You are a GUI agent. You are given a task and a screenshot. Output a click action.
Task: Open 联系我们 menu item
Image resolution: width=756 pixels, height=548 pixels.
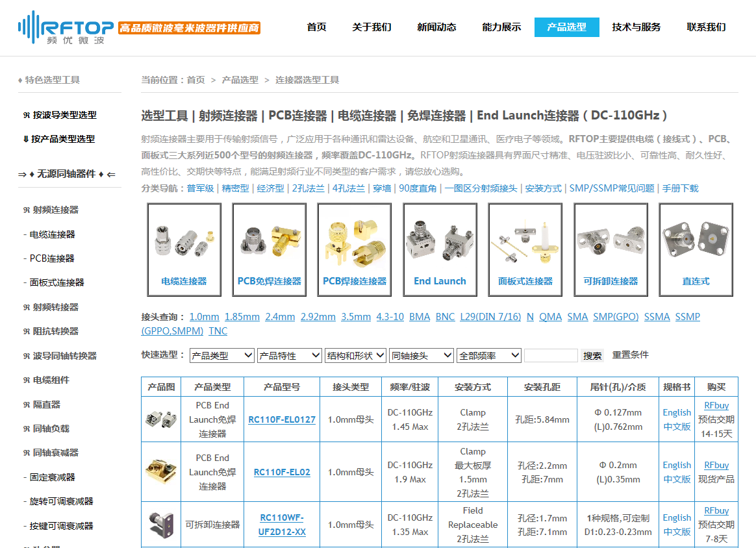[x=706, y=27]
